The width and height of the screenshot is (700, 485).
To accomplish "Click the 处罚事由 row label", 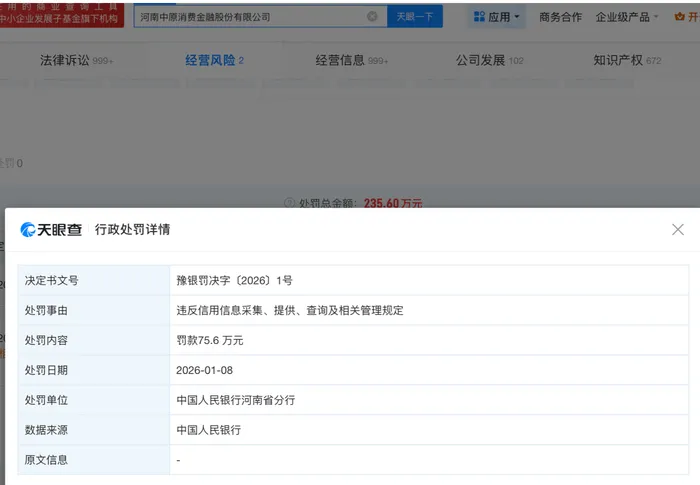I will pyautogui.click(x=46, y=310).
